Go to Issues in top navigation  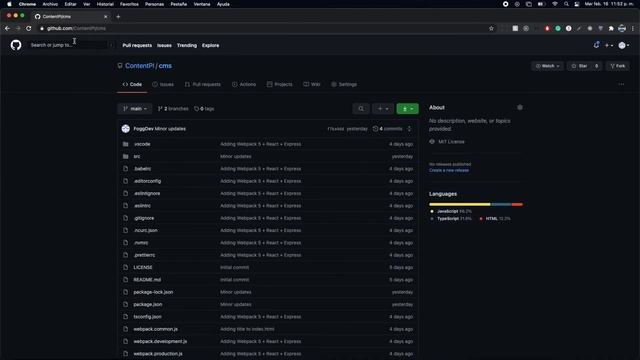coord(164,45)
